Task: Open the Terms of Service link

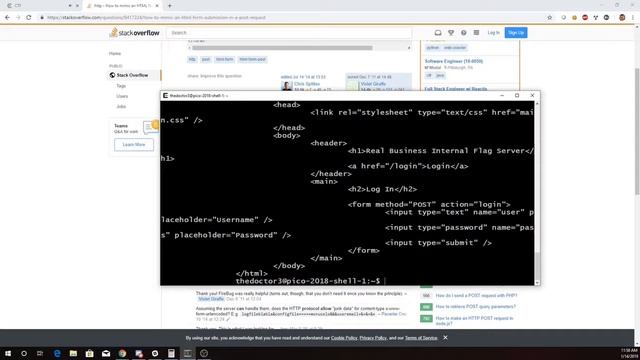Action: pos(421,338)
